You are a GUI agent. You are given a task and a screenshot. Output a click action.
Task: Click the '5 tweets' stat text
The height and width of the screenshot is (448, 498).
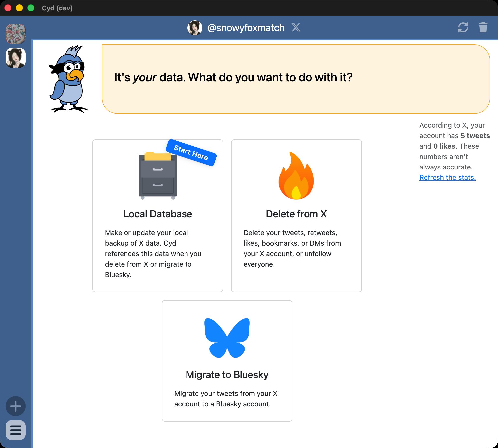click(475, 136)
